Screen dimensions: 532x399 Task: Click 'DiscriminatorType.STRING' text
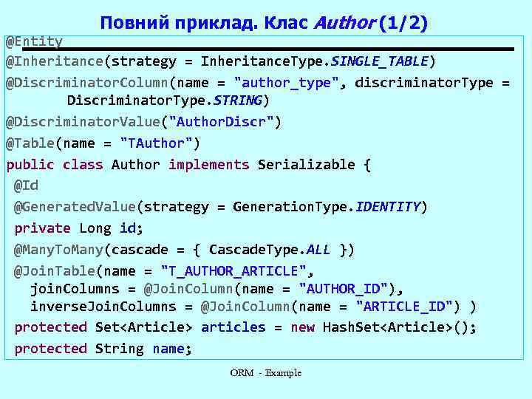[x=165, y=100]
